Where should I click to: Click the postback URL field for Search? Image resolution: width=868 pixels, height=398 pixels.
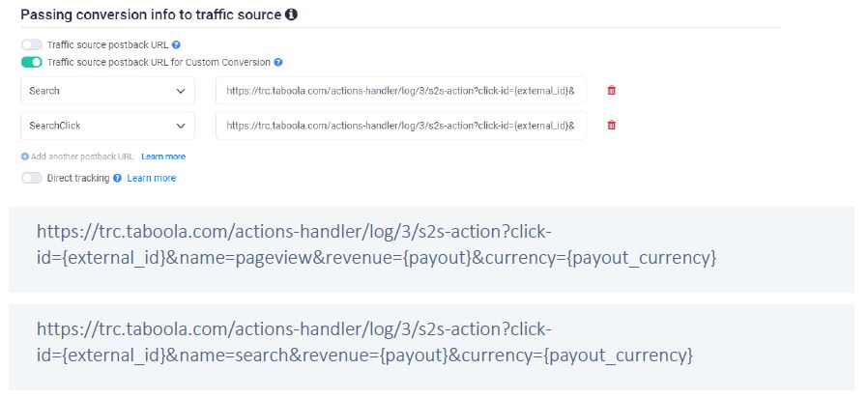[x=401, y=91]
